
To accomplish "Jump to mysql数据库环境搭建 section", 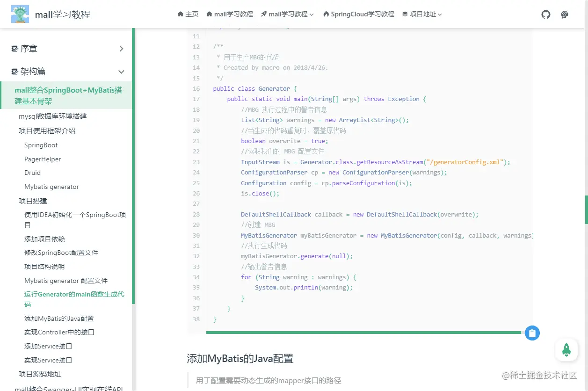I will [53, 116].
